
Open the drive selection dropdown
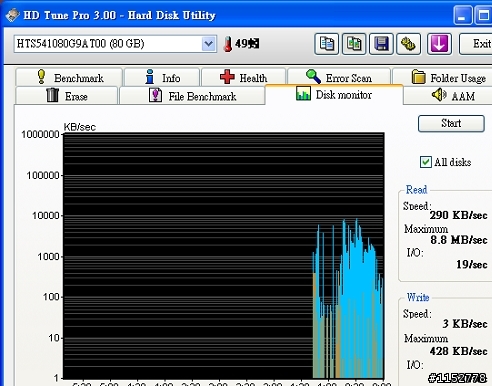[209, 44]
